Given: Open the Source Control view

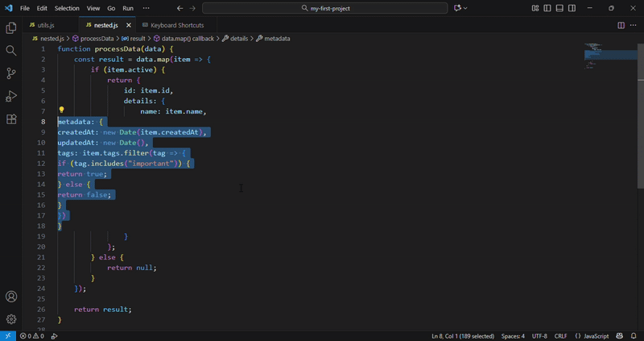Looking at the screenshot, I should pyautogui.click(x=11, y=73).
